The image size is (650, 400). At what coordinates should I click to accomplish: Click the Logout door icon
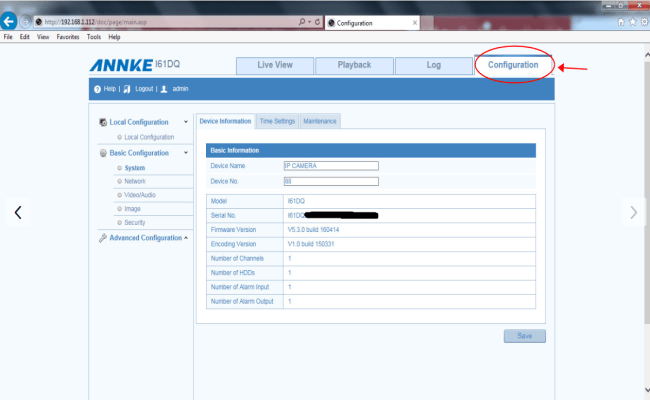tap(127, 89)
